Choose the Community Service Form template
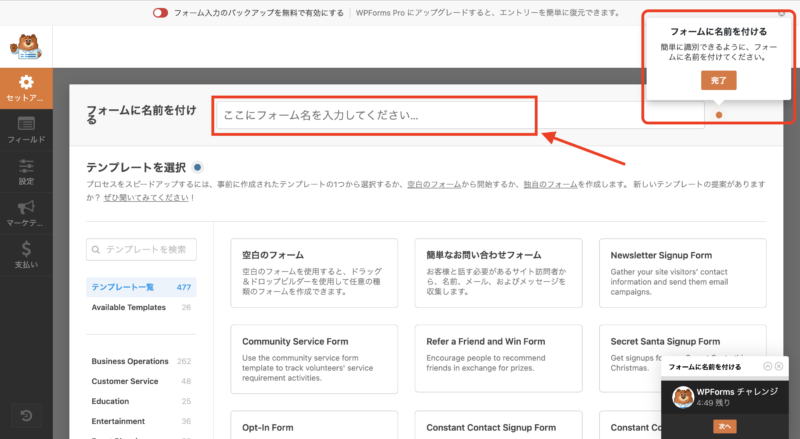This screenshot has width=800, height=439. [x=314, y=359]
